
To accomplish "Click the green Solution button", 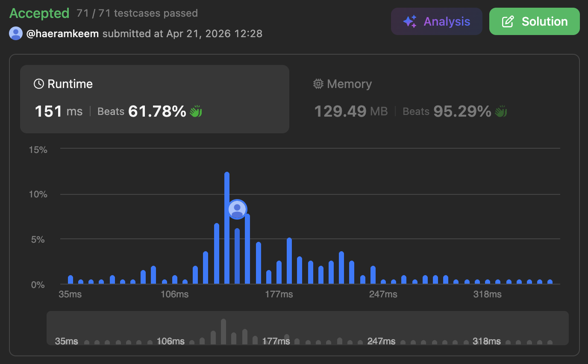I will click(x=534, y=21).
